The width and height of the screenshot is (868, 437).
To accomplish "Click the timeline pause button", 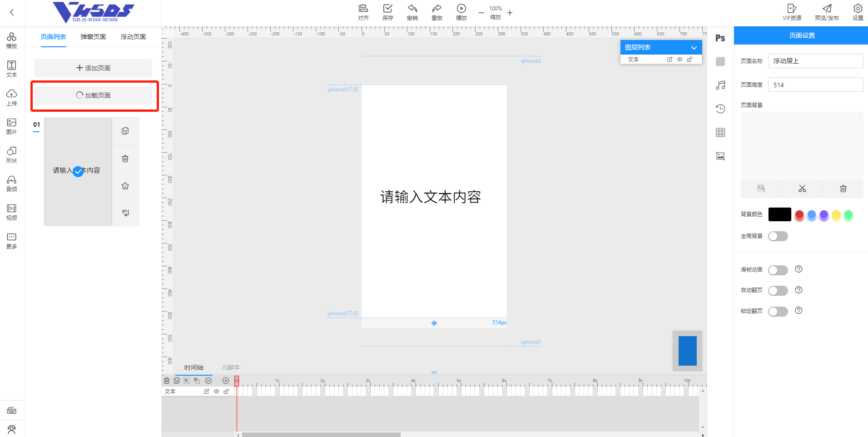I will point(208,381).
